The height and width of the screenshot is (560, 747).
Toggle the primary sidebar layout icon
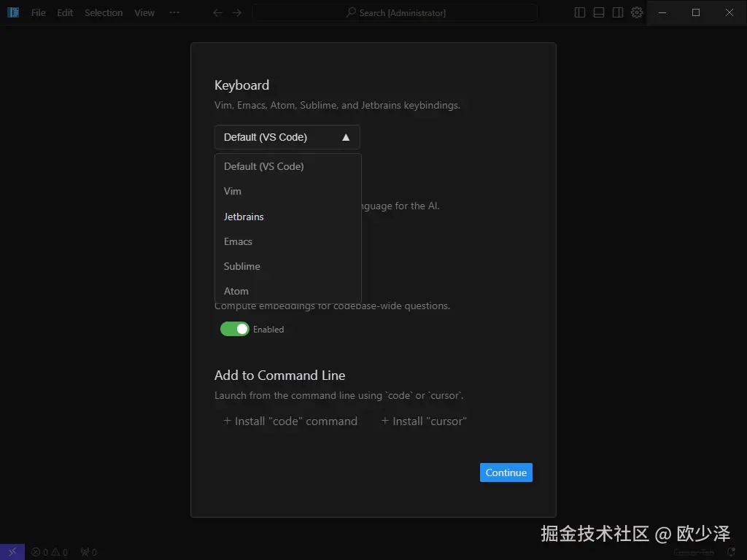(580, 13)
